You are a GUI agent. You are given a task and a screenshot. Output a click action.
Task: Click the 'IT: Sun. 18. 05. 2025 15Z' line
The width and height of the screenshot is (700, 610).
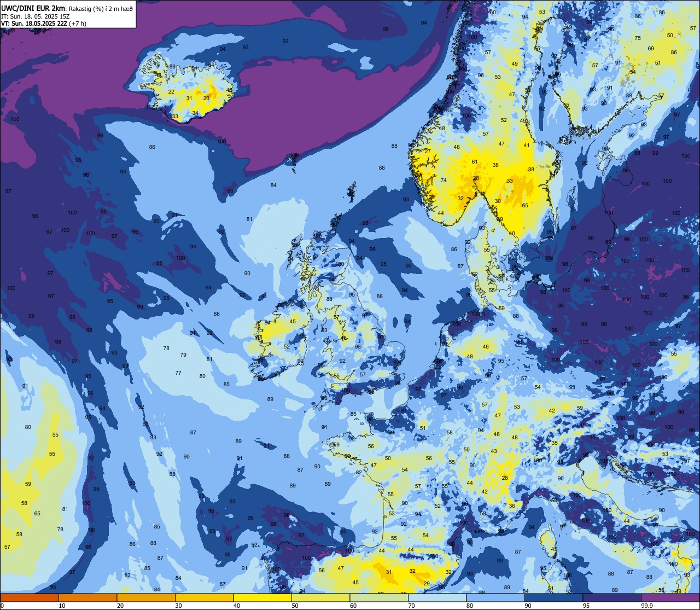pos(36,16)
